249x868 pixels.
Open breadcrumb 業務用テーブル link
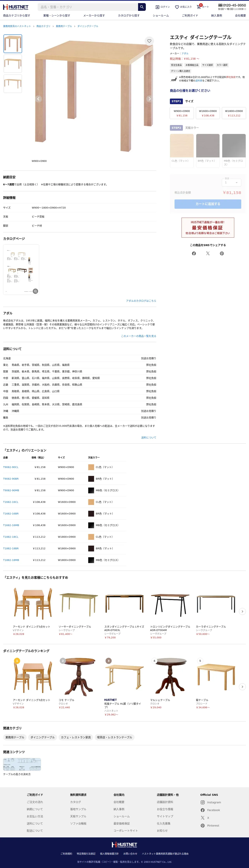coord(64,26)
